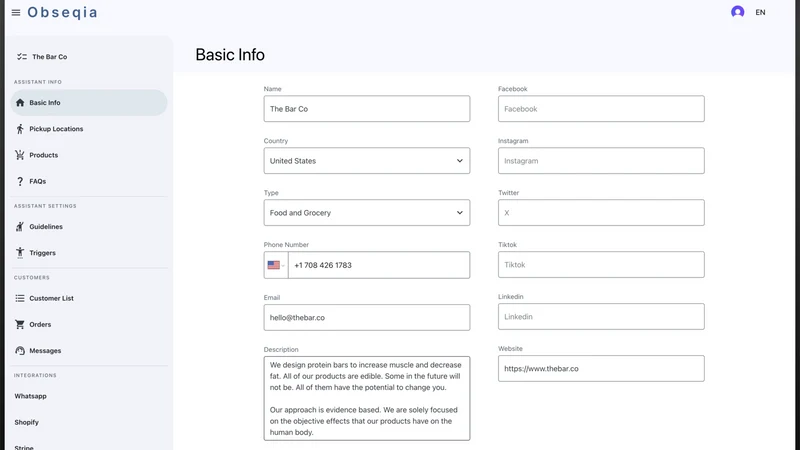
Task: Switch language with EN selector
Action: [x=760, y=12]
